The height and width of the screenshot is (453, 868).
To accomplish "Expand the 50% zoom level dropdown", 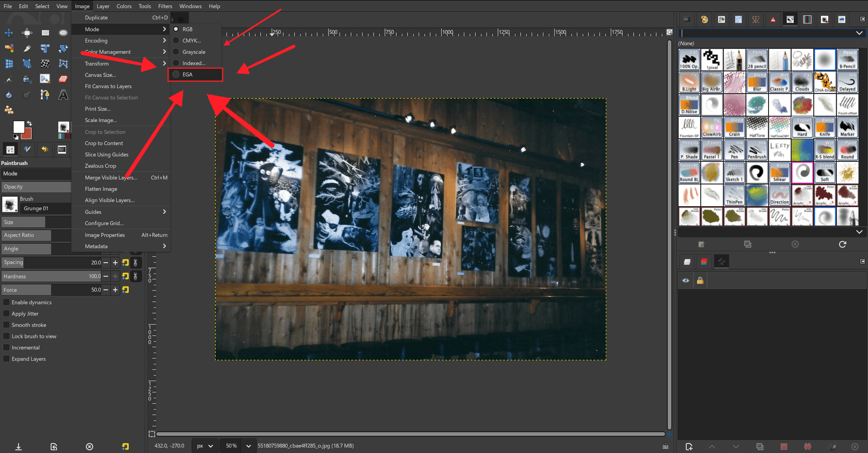I will [248, 446].
